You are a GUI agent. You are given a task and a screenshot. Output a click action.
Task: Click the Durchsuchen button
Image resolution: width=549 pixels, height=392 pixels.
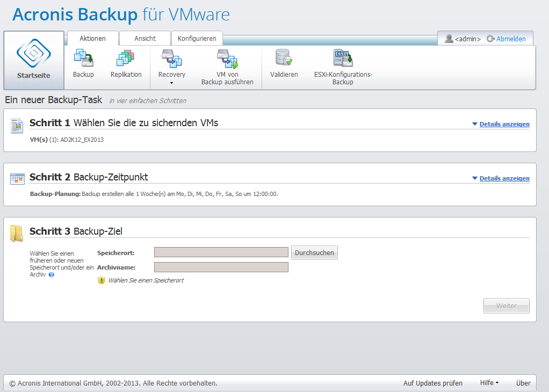(314, 253)
